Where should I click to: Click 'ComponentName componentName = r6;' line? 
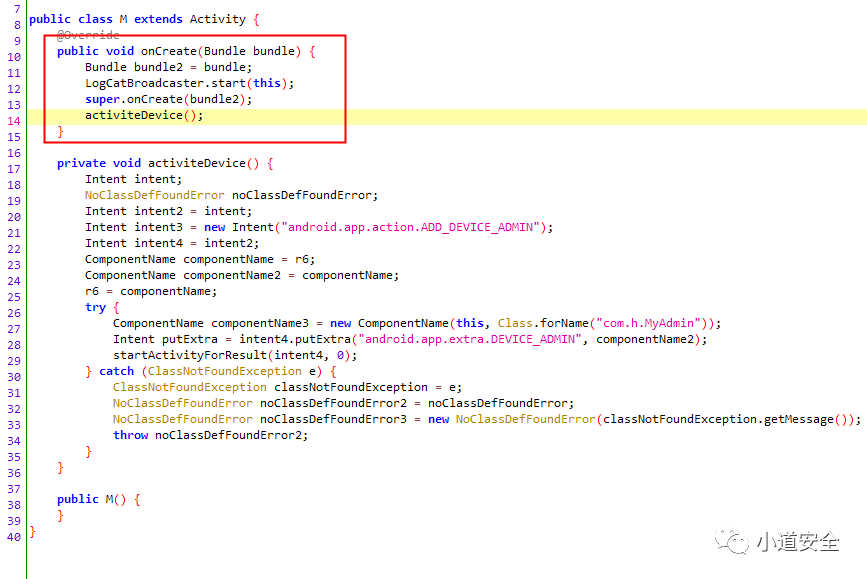pyautogui.click(x=200, y=259)
